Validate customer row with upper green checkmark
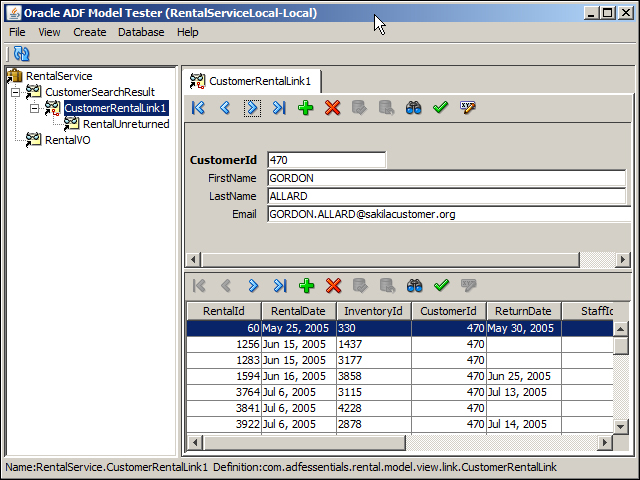 [x=440, y=108]
